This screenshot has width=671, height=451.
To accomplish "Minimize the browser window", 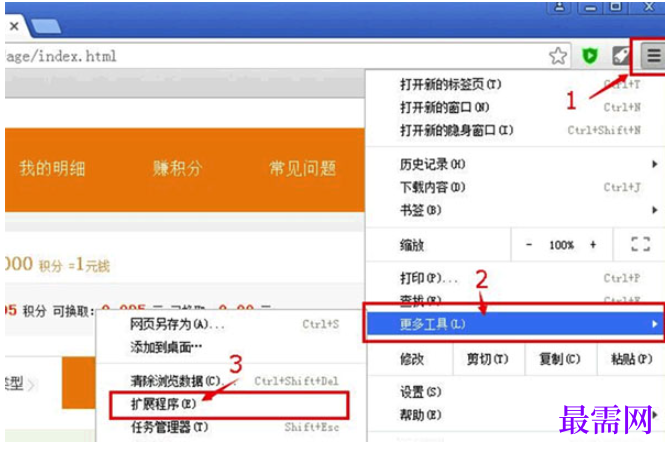I will pos(590,7).
